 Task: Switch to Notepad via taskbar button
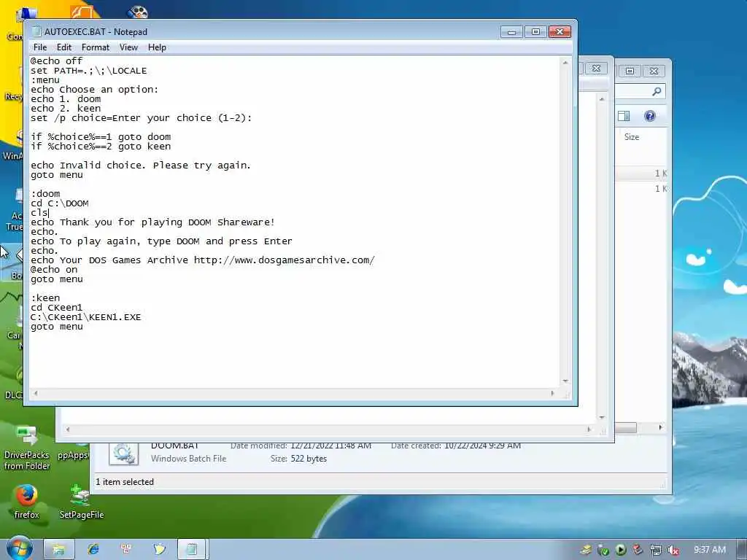pos(193,549)
